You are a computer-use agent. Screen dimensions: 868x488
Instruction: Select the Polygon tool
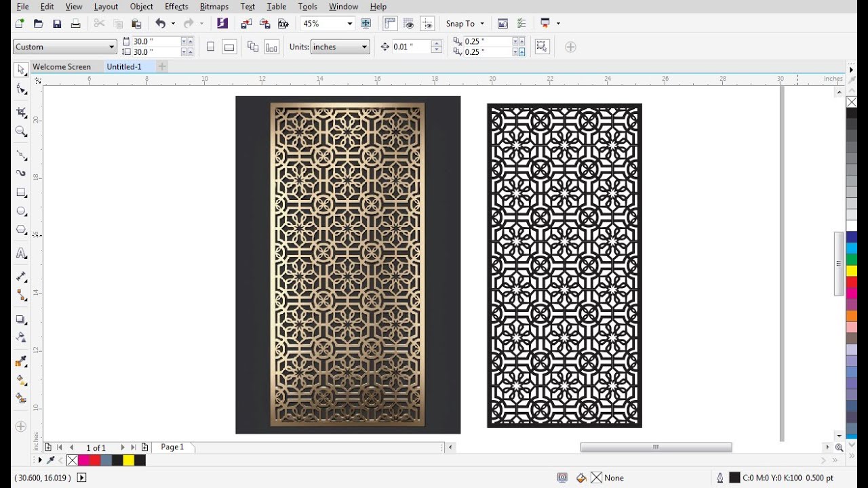(21, 230)
